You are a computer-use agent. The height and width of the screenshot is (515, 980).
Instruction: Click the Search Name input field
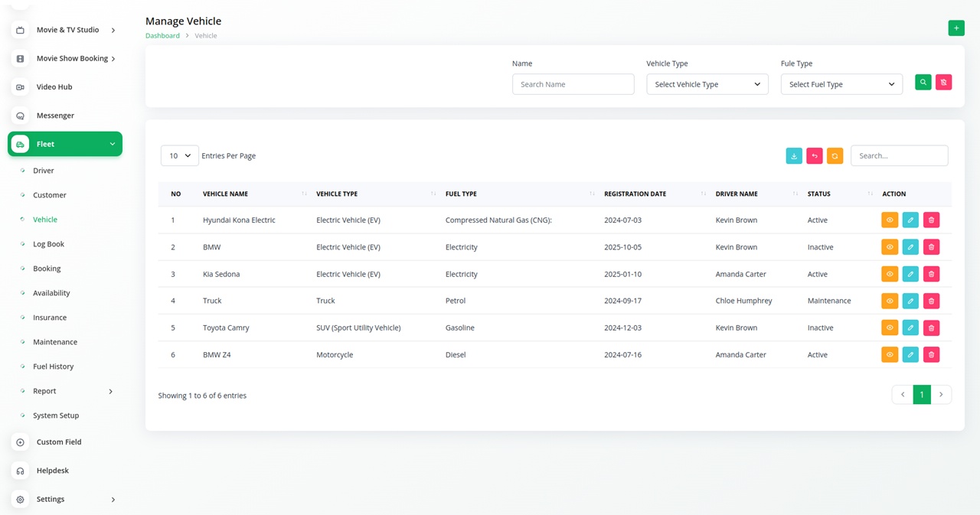(x=573, y=84)
